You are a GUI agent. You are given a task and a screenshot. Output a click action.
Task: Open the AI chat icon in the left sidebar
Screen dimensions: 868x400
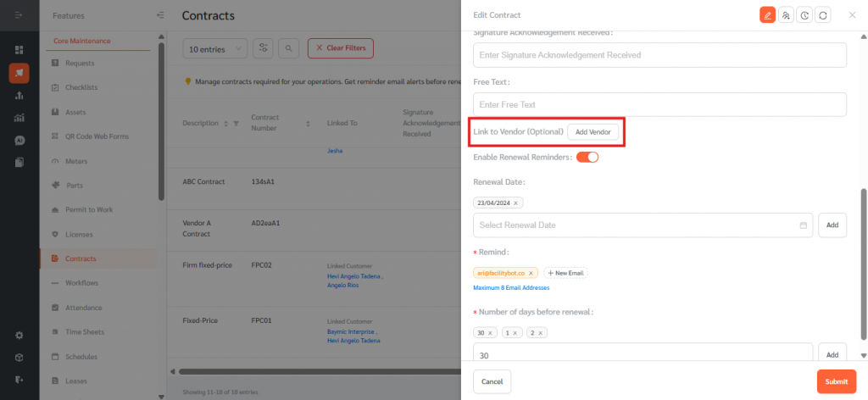(x=19, y=140)
